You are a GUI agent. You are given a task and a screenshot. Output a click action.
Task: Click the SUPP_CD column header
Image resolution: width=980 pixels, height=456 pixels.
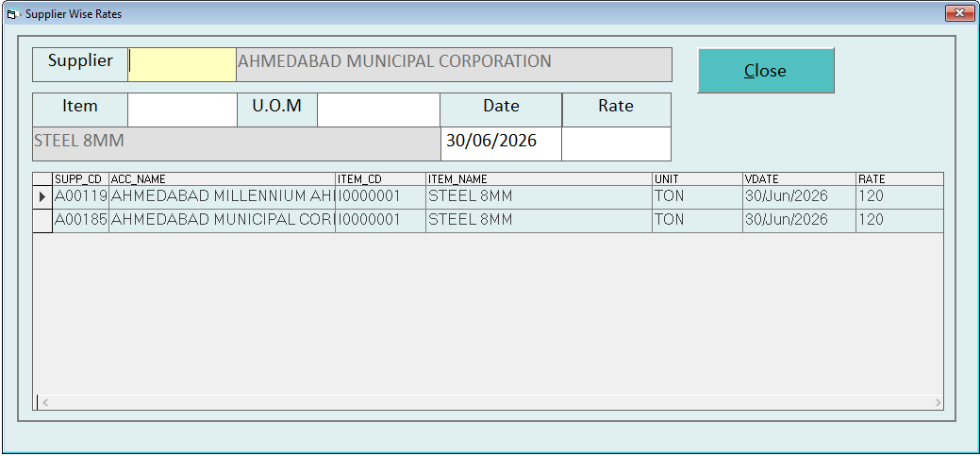tap(80, 178)
